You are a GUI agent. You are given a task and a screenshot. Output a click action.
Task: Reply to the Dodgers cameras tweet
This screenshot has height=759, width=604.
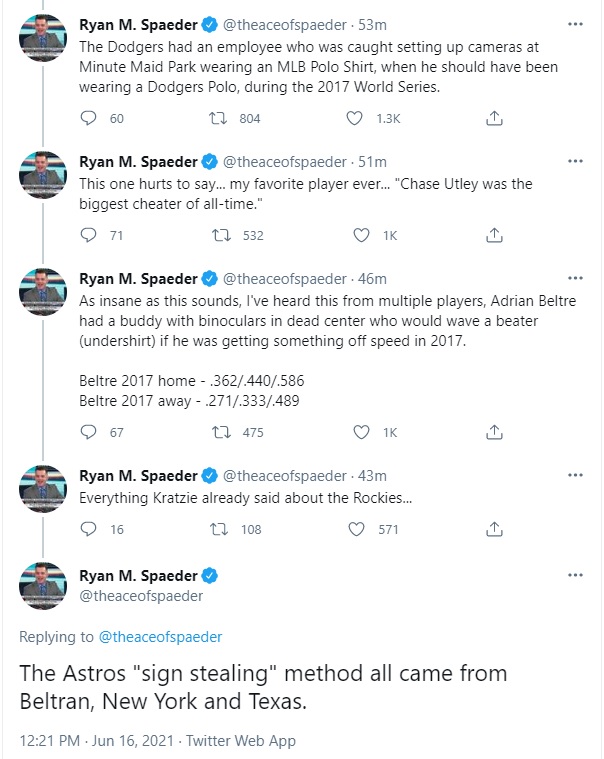[x=89, y=119]
